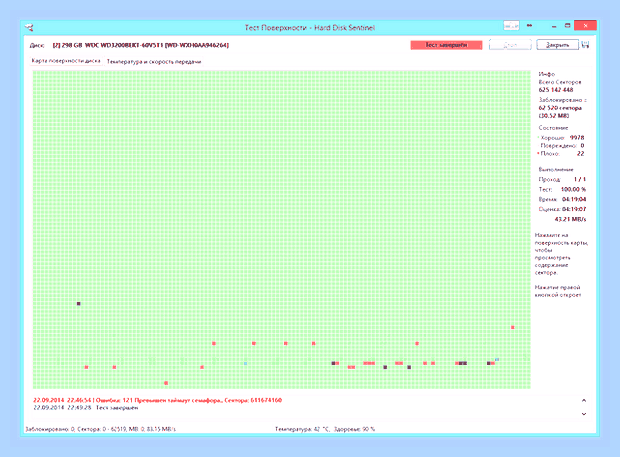The width and height of the screenshot is (620, 457).
Task: Click the two-dot pin icon in the title bar
Action: click(x=529, y=26)
